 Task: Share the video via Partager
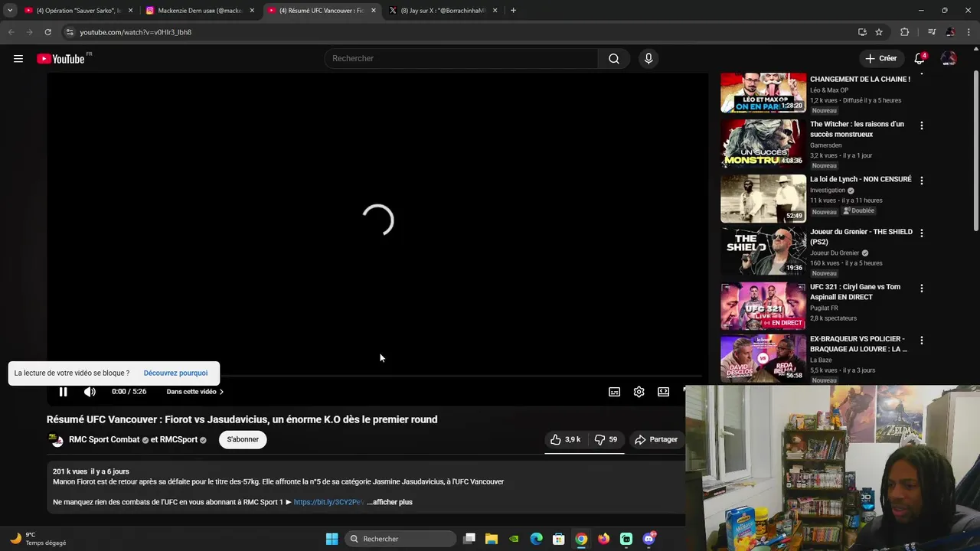656,439
